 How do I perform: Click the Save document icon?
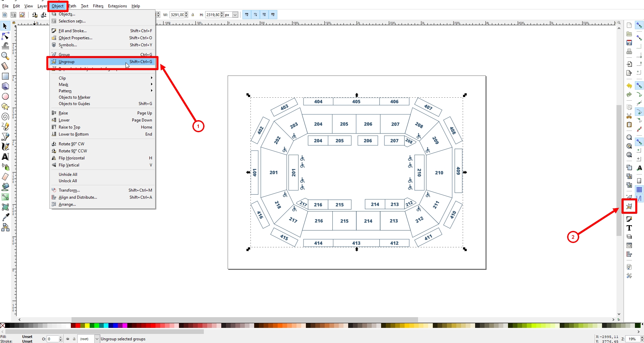[x=629, y=43]
